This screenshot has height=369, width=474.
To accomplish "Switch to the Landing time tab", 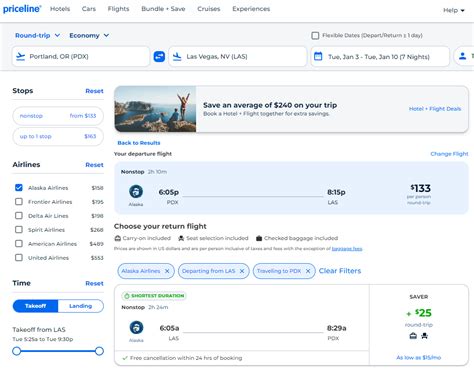I will click(x=81, y=306).
